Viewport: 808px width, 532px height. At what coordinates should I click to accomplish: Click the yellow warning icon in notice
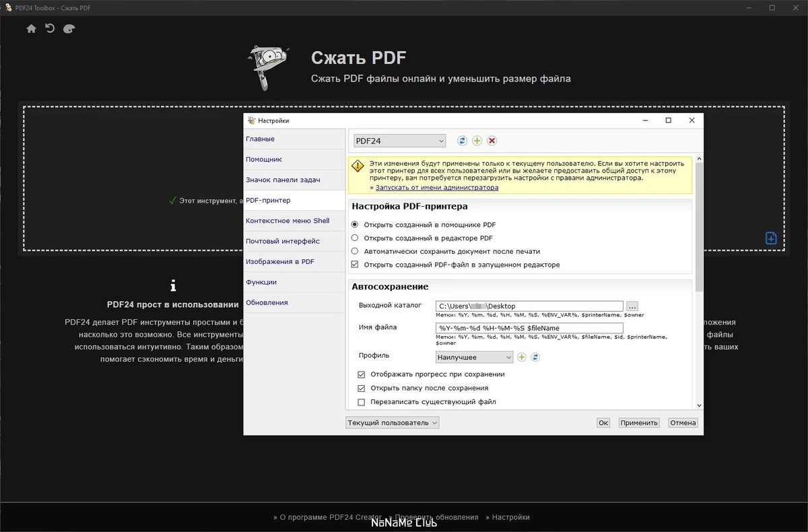tap(358, 165)
